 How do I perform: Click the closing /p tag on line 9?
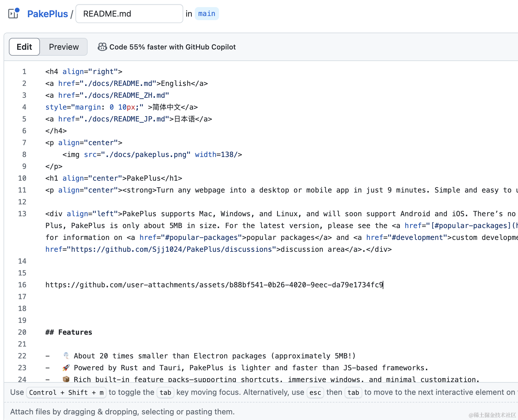pos(54,166)
